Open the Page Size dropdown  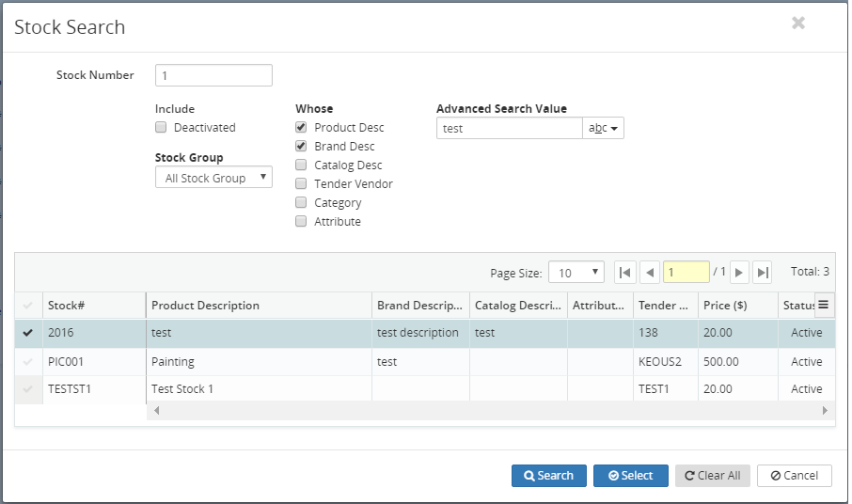click(576, 273)
